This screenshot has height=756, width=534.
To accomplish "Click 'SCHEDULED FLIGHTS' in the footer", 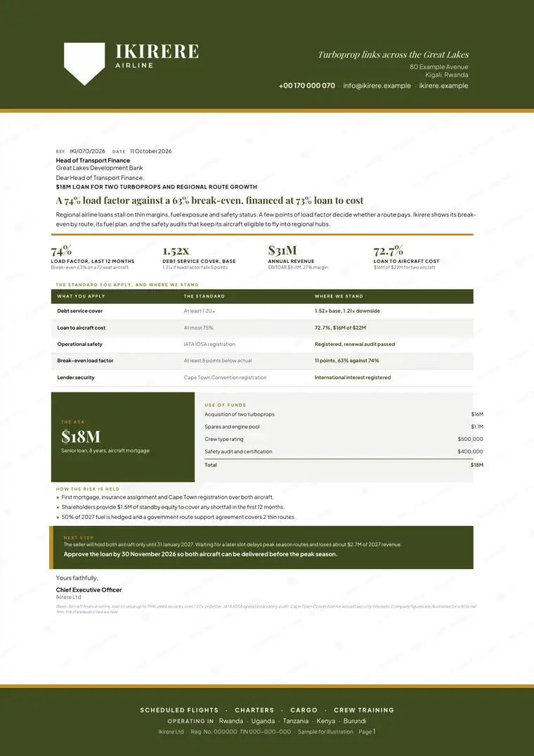I will click(x=179, y=710).
